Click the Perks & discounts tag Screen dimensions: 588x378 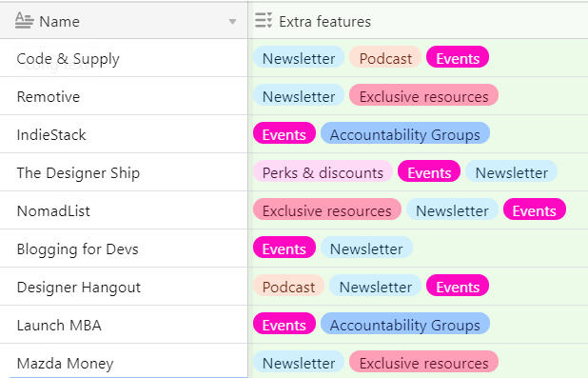tap(323, 172)
